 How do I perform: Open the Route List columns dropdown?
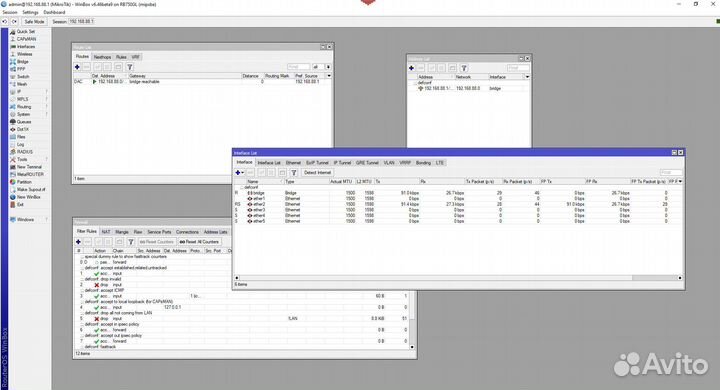pyautogui.click(x=329, y=76)
